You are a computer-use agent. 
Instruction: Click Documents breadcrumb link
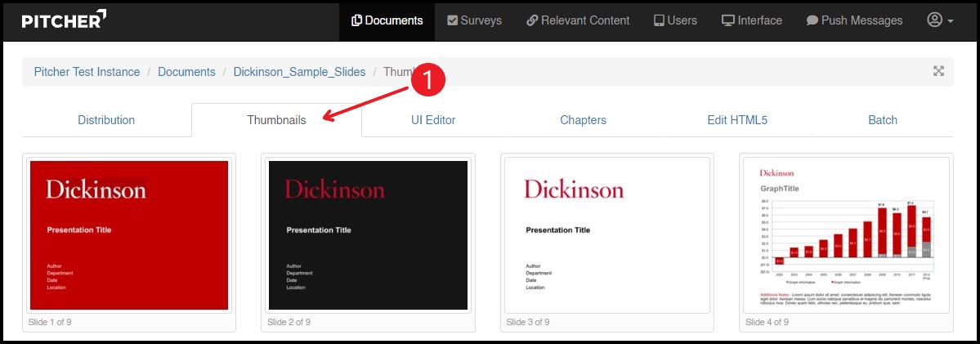point(186,72)
